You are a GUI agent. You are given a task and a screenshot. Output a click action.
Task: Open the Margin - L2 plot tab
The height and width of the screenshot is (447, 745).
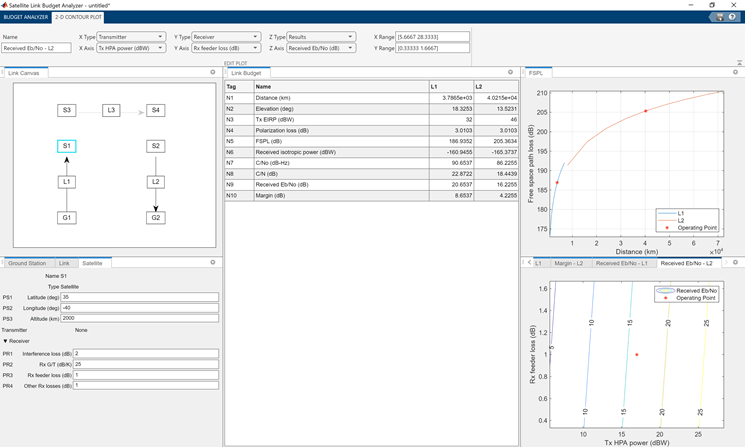569,263
